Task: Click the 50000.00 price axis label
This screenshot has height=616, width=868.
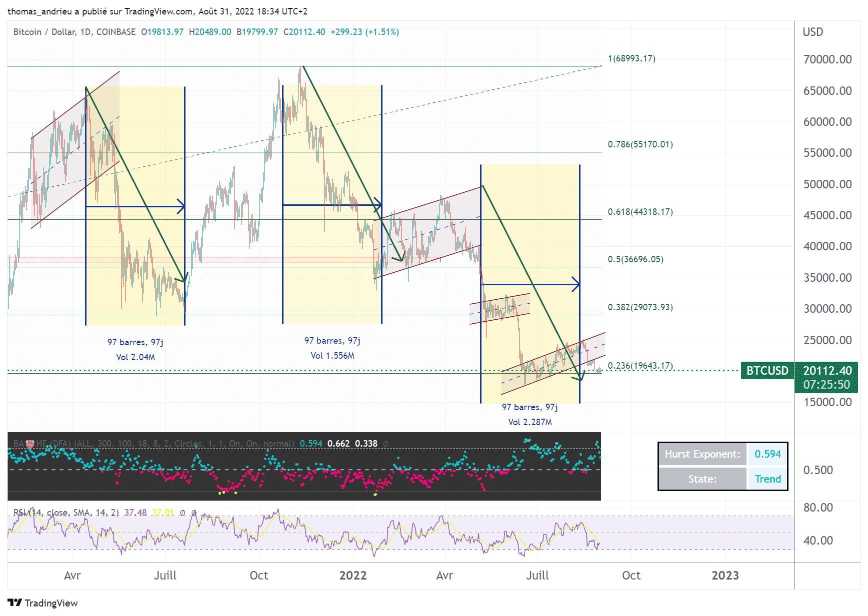Action: click(x=827, y=184)
